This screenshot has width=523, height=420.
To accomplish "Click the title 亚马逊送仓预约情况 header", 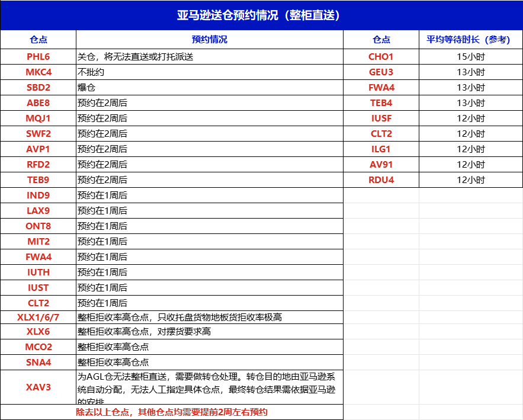I will tap(261, 15).
